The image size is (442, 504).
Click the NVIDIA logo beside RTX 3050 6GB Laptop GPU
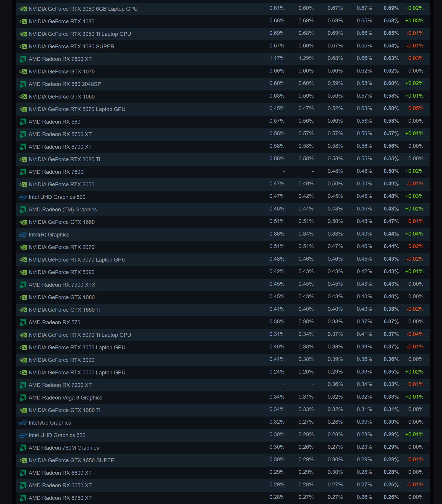[x=23, y=9]
